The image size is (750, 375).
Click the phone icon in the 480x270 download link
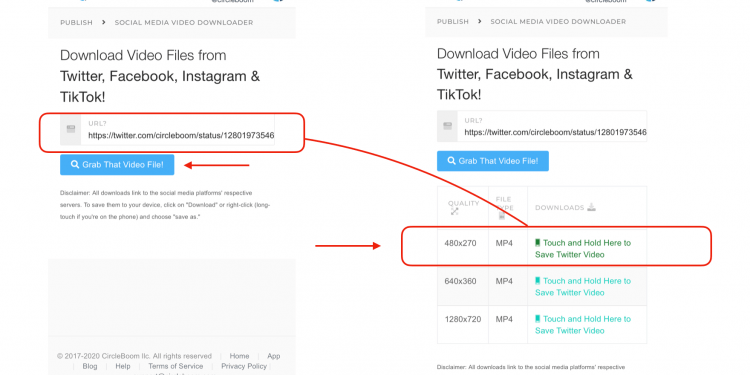(x=538, y=243)
